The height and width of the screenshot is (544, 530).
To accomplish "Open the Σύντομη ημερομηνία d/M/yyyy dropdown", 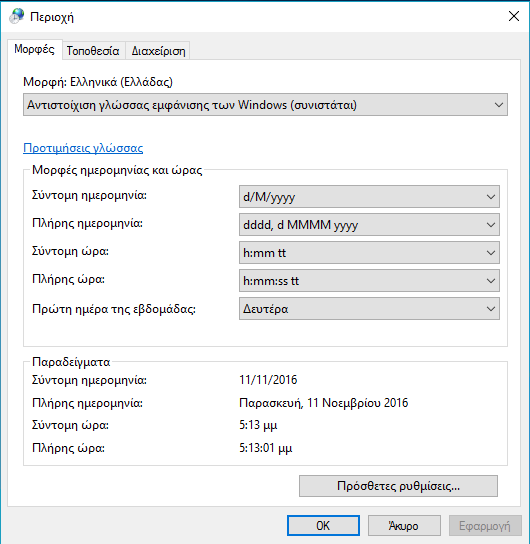I will tap(369, 197).
